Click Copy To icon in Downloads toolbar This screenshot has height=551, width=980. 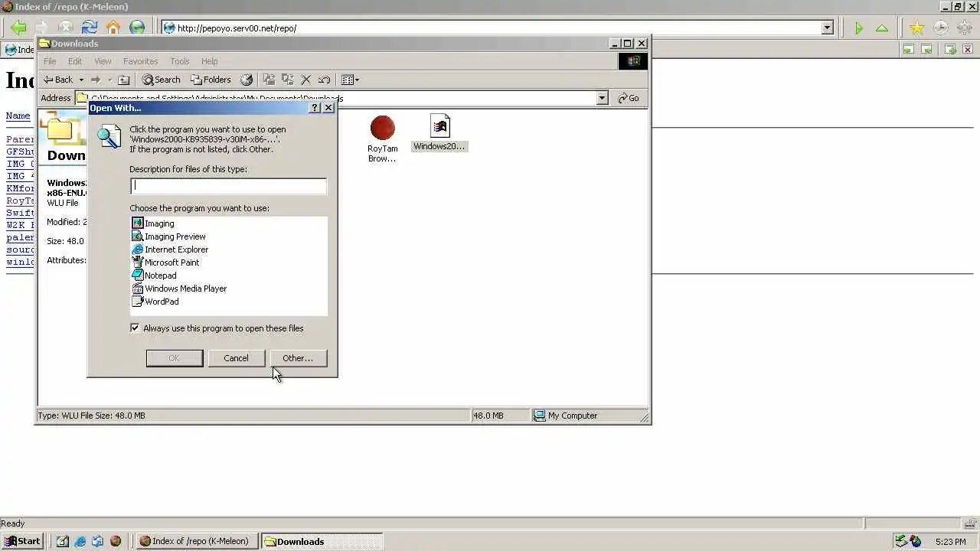click(287, 80)
